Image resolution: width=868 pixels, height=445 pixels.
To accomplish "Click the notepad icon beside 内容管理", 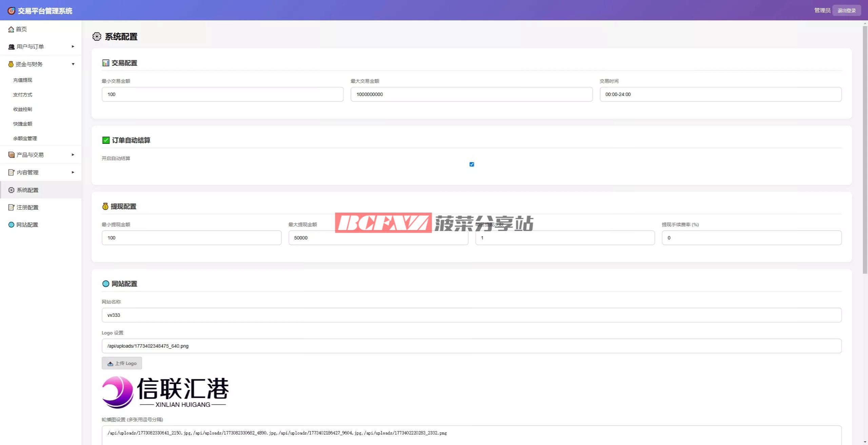I will 12,172.
